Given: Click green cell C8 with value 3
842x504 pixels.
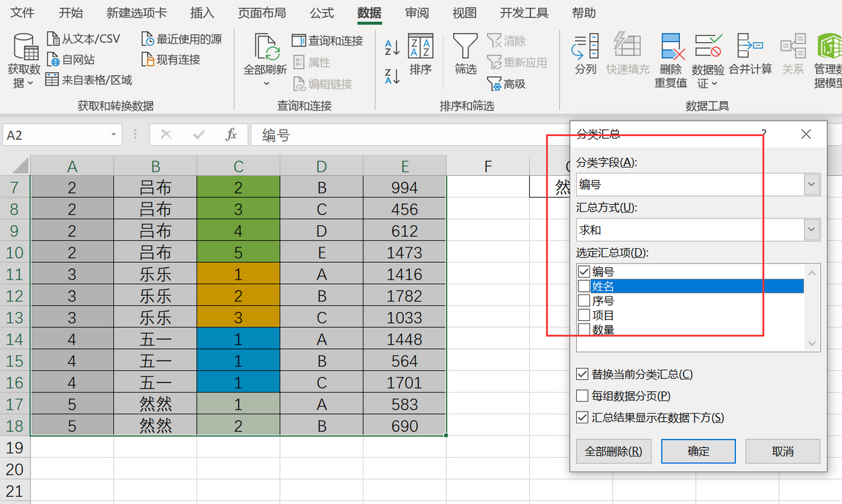Looking at the screenshot, I should [x=238, y=209].
